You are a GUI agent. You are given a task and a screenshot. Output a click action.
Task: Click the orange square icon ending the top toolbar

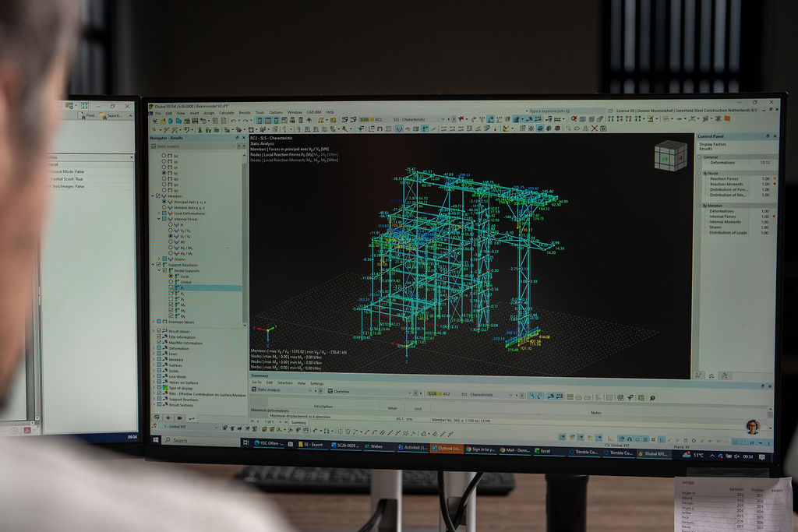pos(727,118)
